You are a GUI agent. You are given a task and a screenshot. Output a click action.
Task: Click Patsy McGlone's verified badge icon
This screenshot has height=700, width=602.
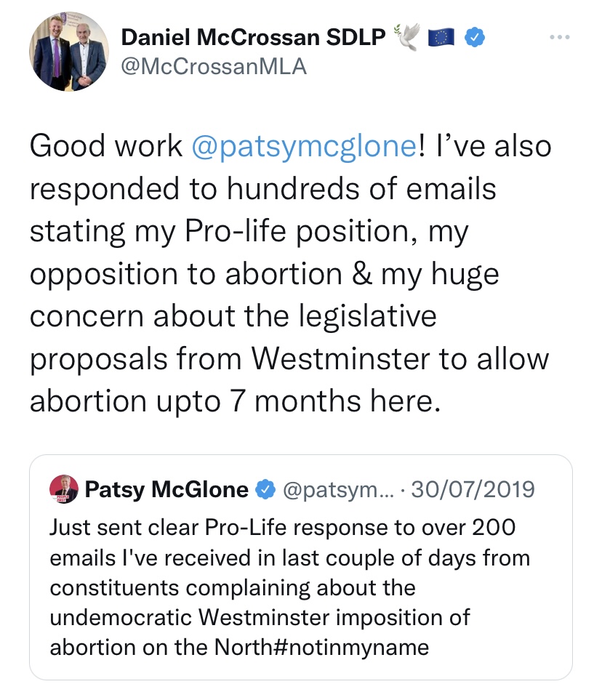[265, 490]
